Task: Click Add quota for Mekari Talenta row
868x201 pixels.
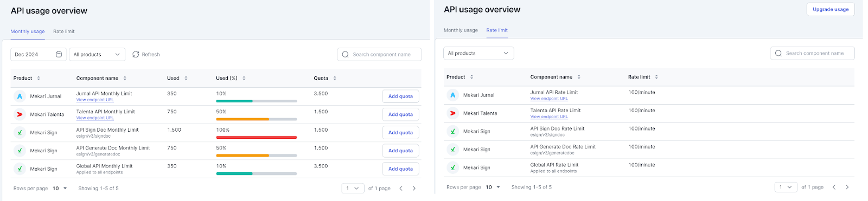Action: [400, 114]
